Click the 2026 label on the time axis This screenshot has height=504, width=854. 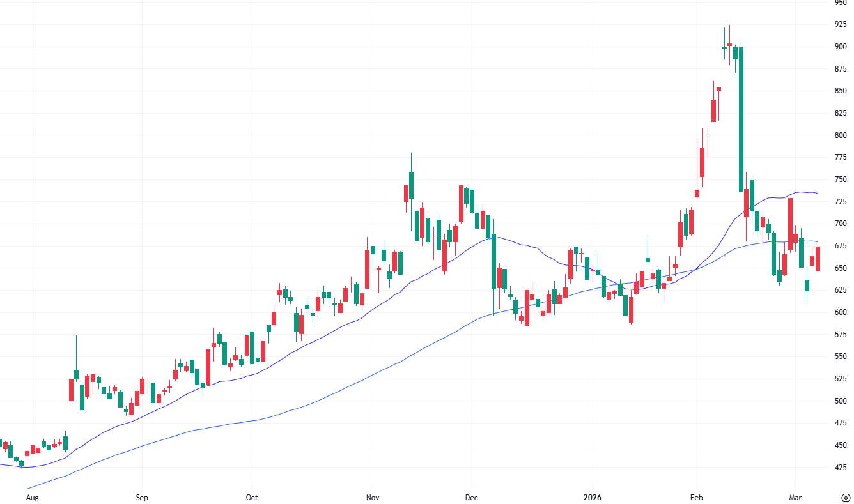[x=593, y=497]
